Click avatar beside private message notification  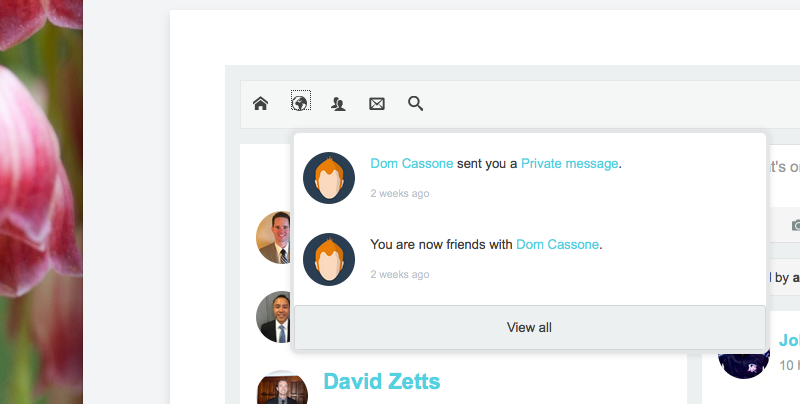[329, 178]
